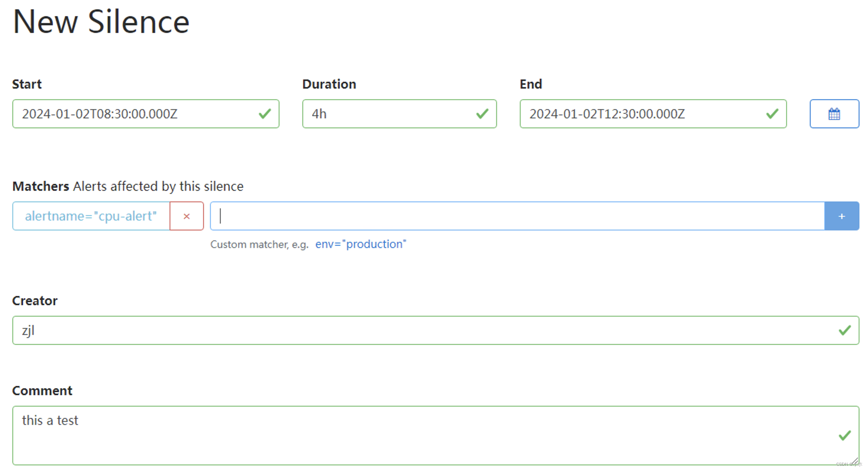The image size is (868, 470).
Task: Add matcher with the plus button
Action: click(x=841, y=216)
